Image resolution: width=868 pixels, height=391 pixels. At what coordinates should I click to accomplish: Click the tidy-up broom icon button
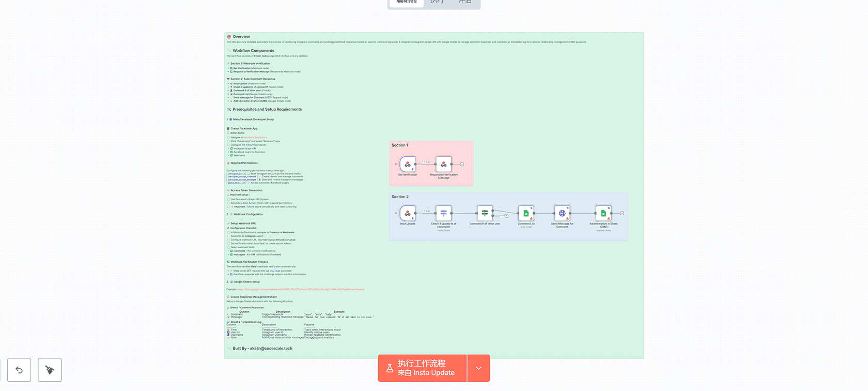pyautogui.click(x=50, y=370)
